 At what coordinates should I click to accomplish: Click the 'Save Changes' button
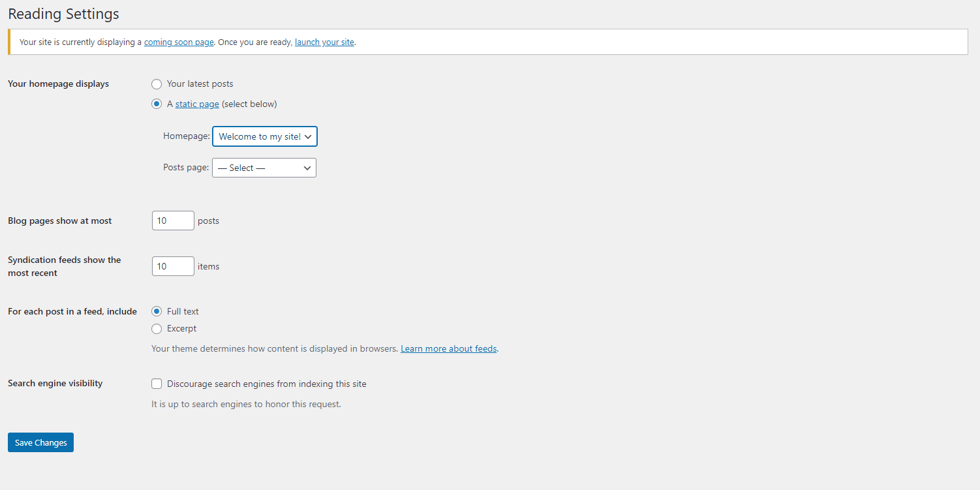click(x=40, y=442)
